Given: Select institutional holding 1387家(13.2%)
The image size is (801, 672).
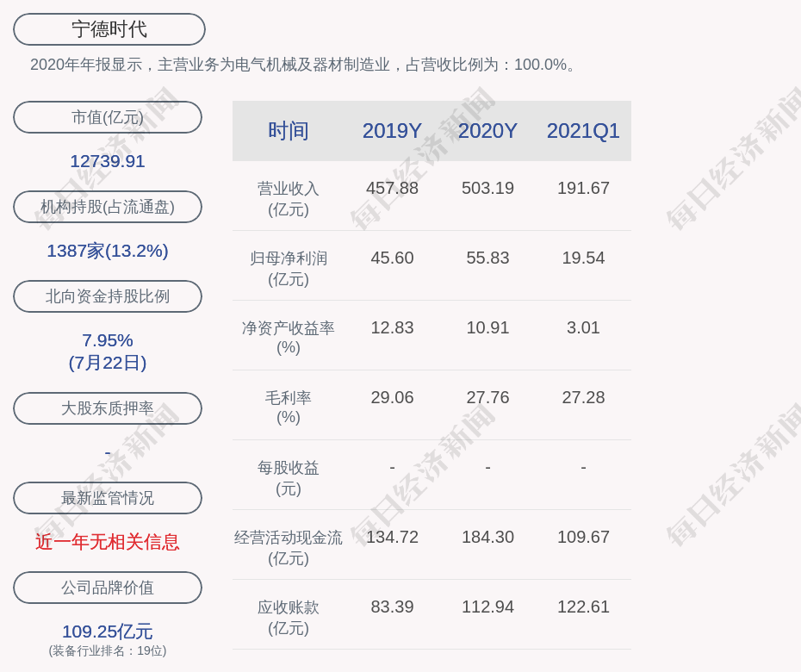Looking at the screenshot, I should tap(108, 251).
